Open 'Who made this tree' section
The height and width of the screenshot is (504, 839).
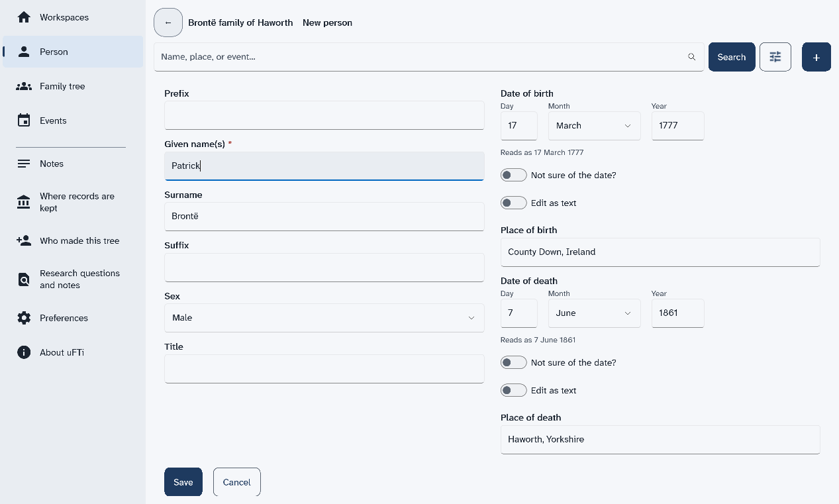[73, 240]
